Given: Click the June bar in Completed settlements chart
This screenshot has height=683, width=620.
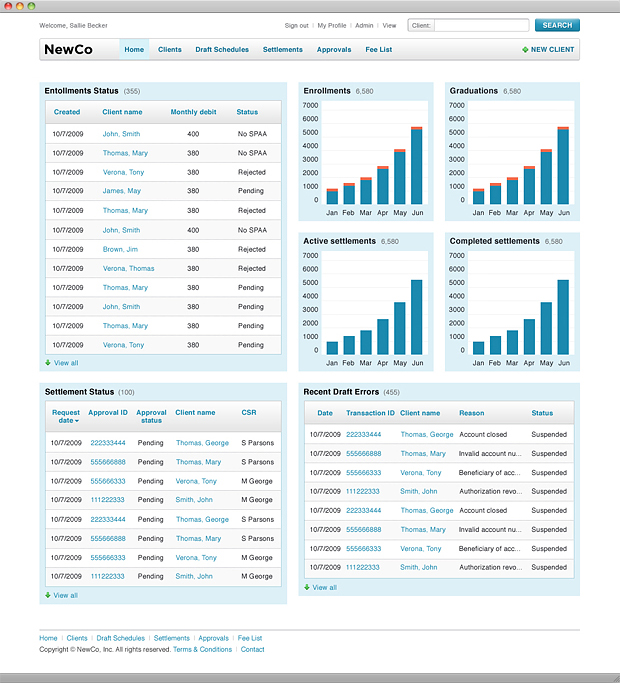Looking at the screenshot, I should 563,317.
